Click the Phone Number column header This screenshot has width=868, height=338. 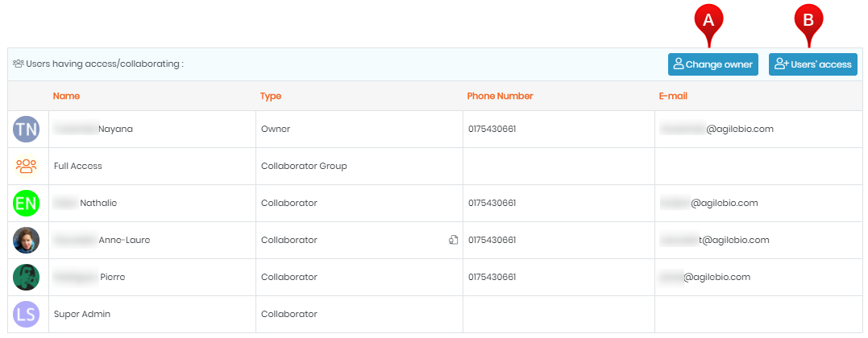(500, 96)
